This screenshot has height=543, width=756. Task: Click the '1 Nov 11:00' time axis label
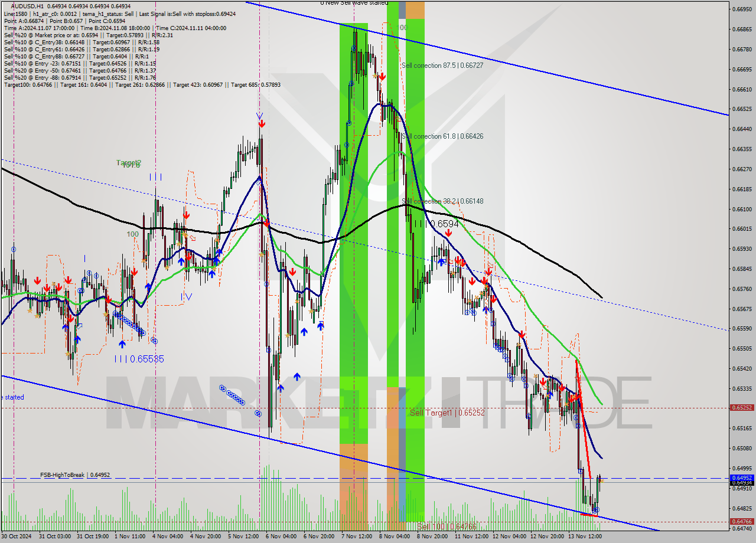pos(131,537)
